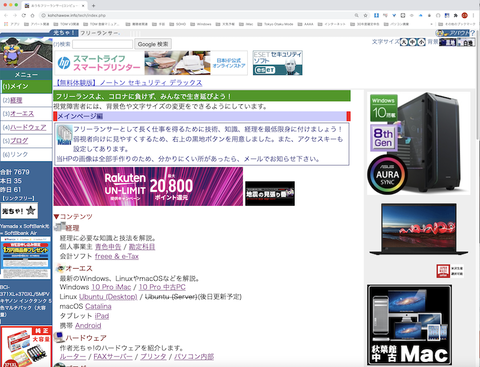Open the その他のブックマーク folder

(x=456, y=24)
